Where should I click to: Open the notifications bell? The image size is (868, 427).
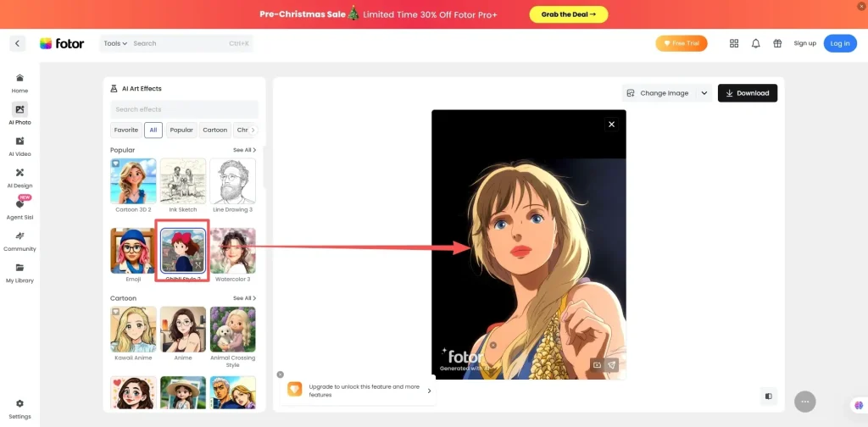point(755,43)
